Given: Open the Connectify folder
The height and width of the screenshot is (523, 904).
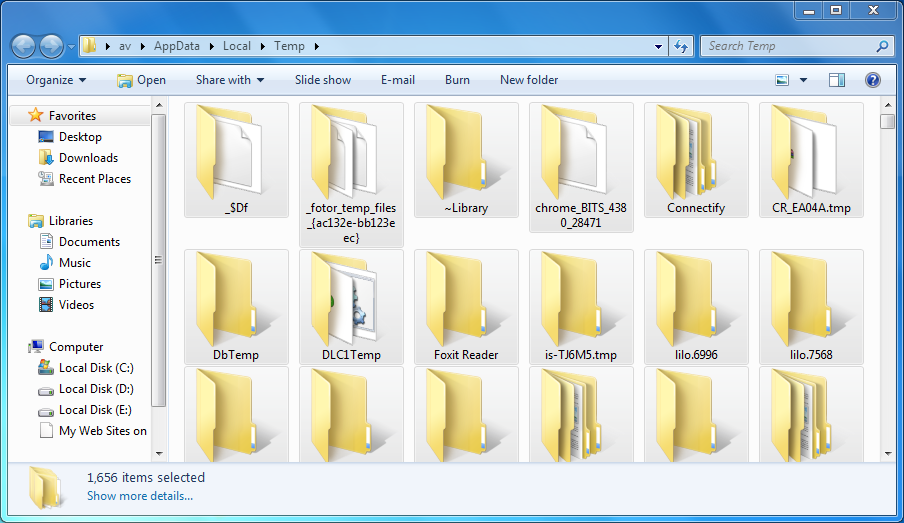Looking at the screenshot, I should 696,160.
